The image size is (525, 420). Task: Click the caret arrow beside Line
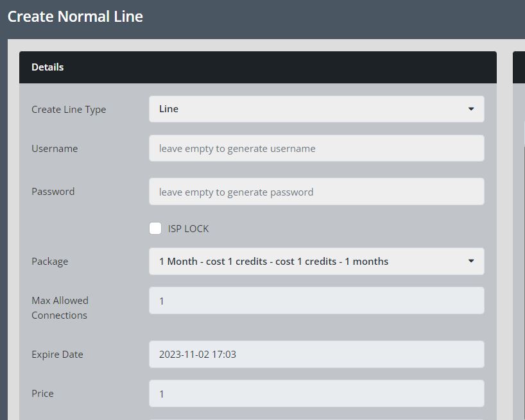coord(471,109)
